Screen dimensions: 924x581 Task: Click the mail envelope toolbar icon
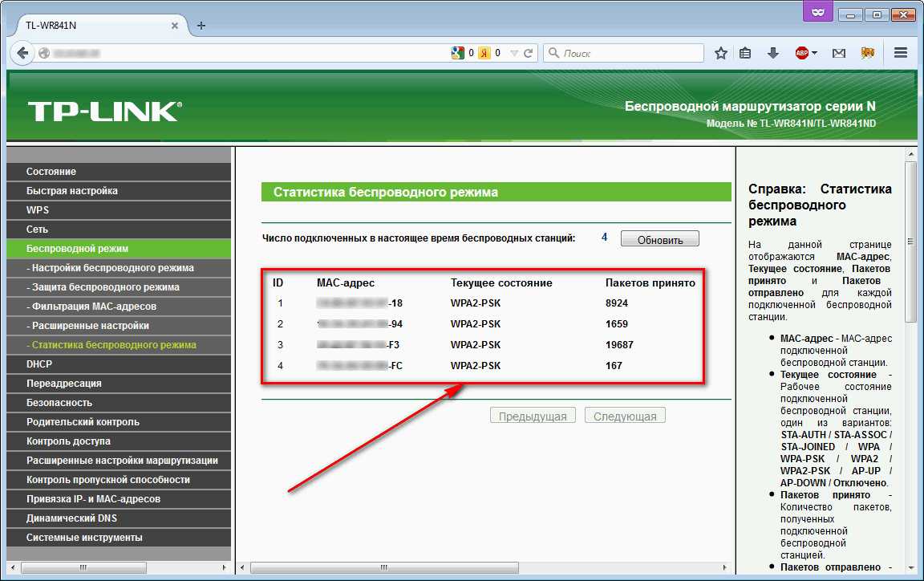(x=839, y=53)
